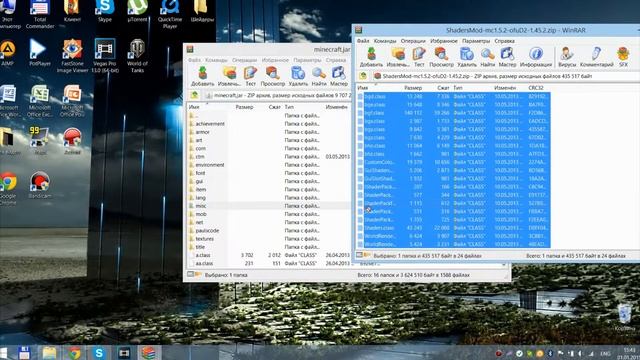The width and height of the screenshot is (640, 360).
Task: Open Операции menu in minecraft.jar window
Action: tap(244, 60)
